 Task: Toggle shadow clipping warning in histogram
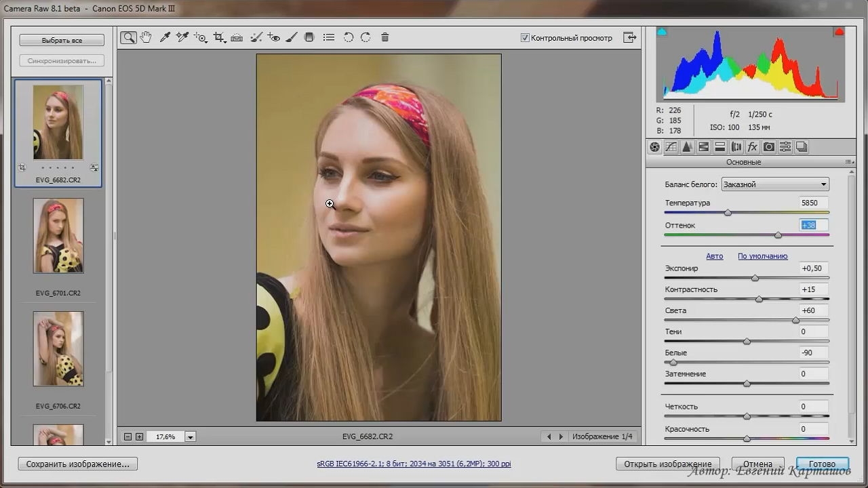tap(662, 32)
